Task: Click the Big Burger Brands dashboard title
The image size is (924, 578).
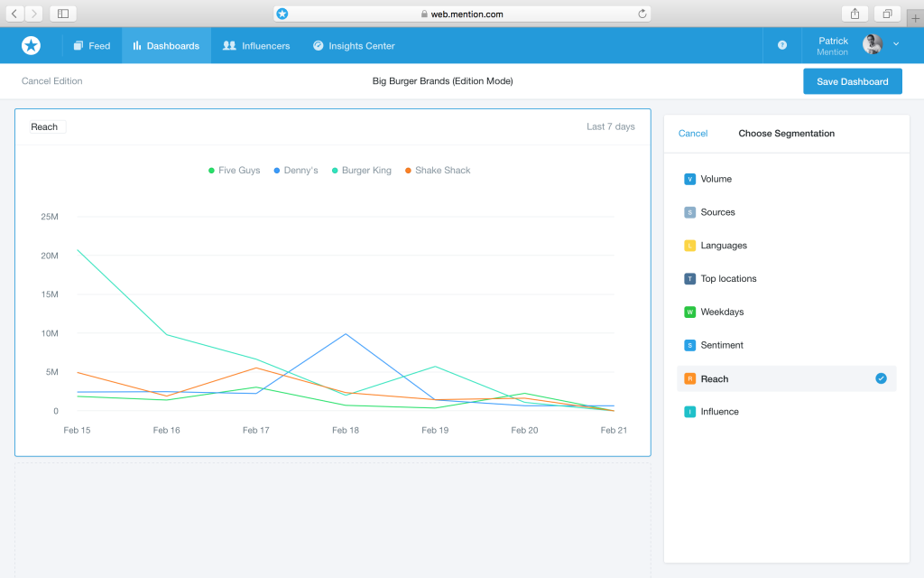Action: (442, 80)
